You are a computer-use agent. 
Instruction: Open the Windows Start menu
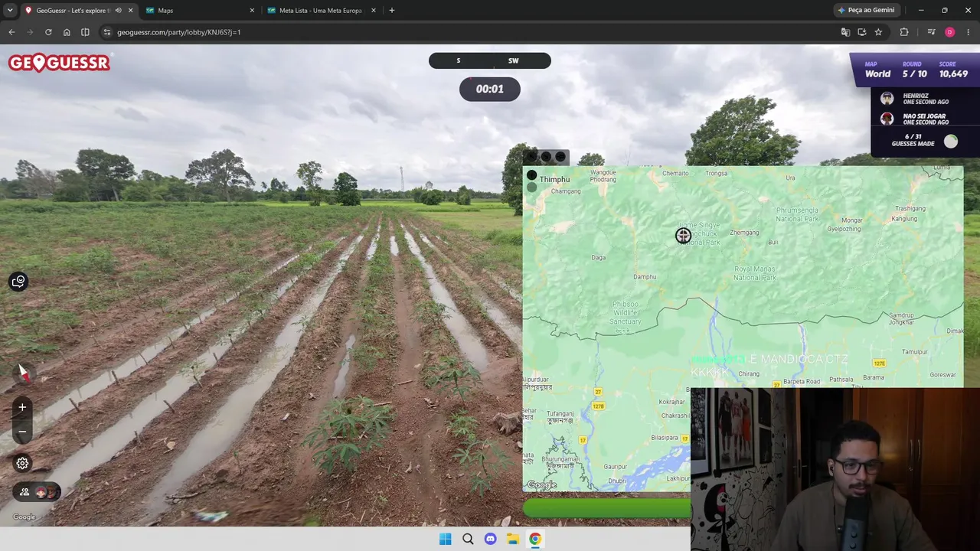[x=445, y=539]
